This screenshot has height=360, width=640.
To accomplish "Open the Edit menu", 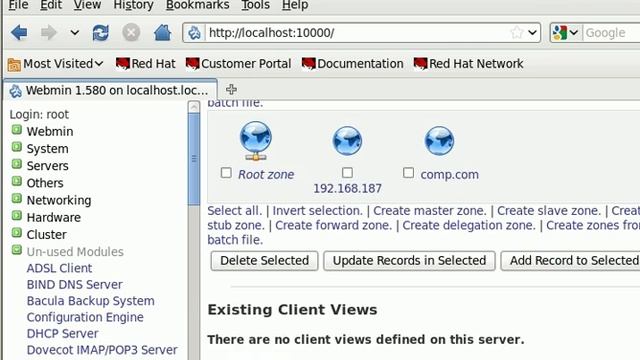I will [51, 5].
